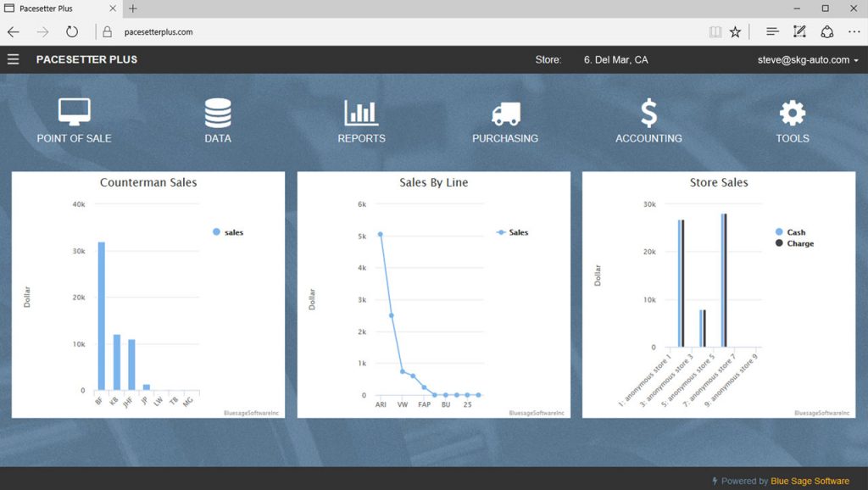Select the Data database icon
Screen dimensions: 868x490
[x=217, y=117]
